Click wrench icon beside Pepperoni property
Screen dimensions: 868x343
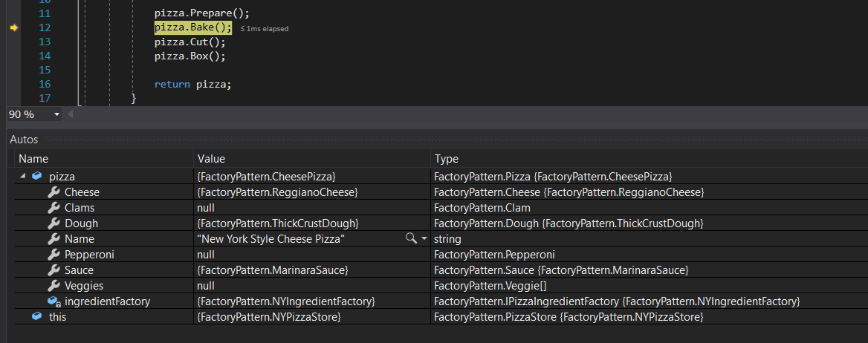coord(54,255)
